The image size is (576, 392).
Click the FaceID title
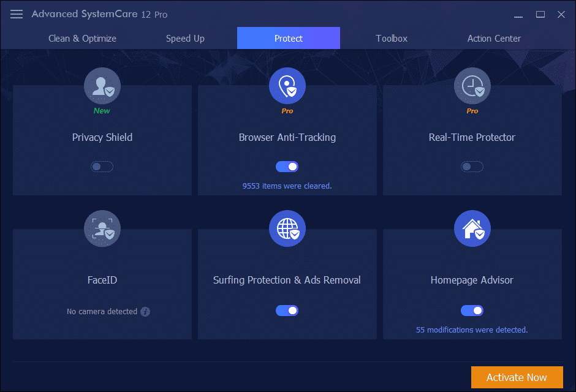coord(102,280)
